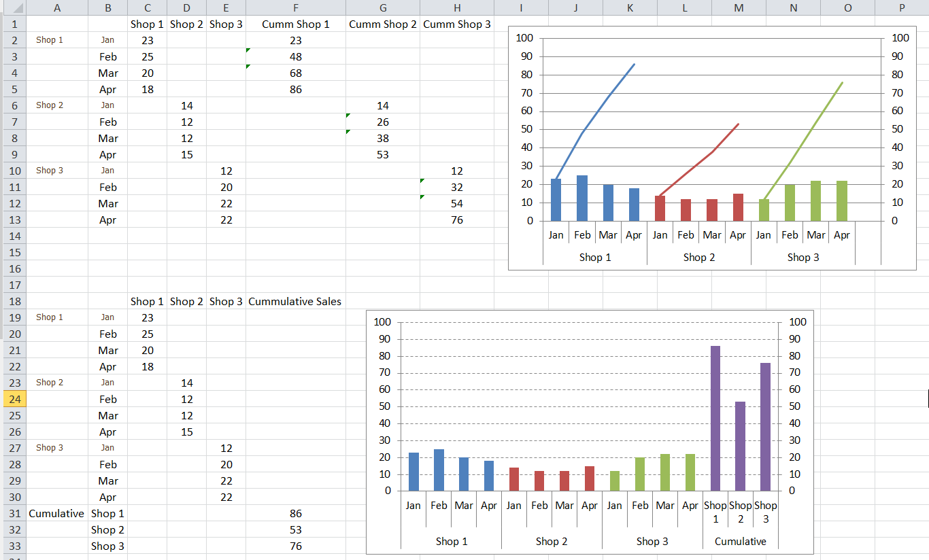Click 'Shop 2' axis group label in top chart
The width and height of the screenshot is (929, 560).
(x=698, y=258)
